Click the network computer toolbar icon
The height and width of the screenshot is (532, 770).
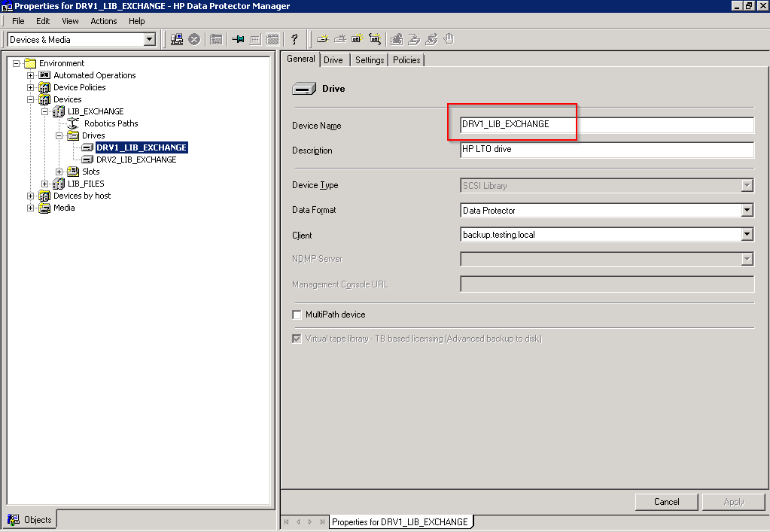tap(177, 39)
